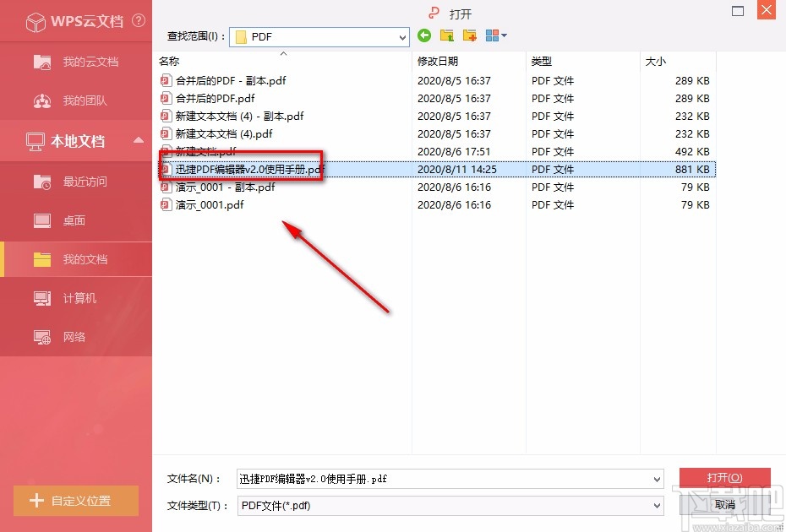Open 网络 from the sidebar
Screen dimensions: 786x532
76,337
